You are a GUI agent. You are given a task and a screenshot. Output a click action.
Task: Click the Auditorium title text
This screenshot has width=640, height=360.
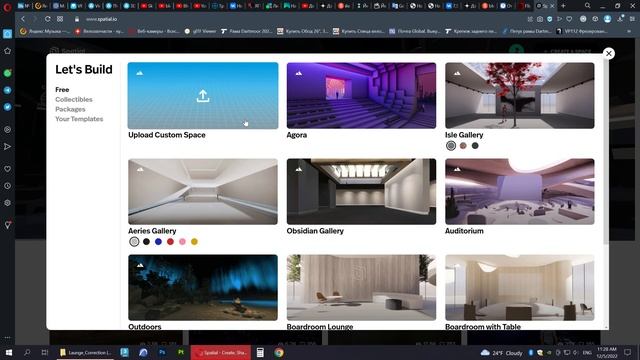pyautogui.click(x=464, y=231)
